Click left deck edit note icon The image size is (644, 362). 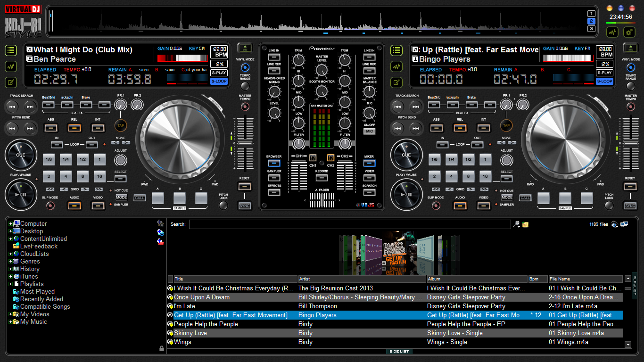tap(11, 82)
